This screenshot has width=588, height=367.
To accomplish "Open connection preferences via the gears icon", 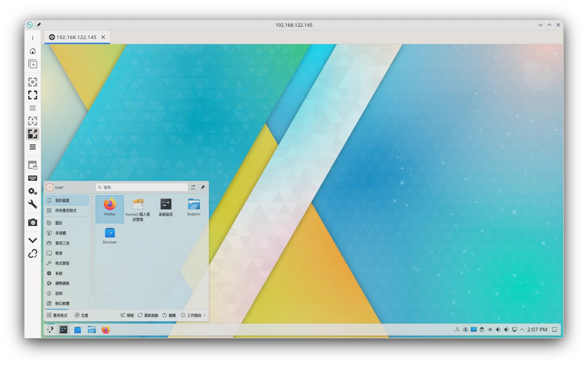I will 33,191.
